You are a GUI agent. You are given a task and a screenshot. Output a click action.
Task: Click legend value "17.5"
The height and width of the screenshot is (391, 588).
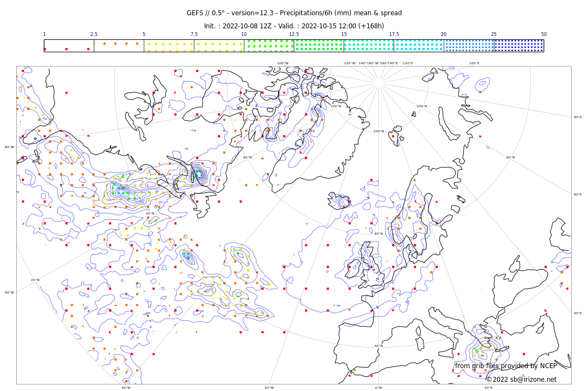(394, 34)
